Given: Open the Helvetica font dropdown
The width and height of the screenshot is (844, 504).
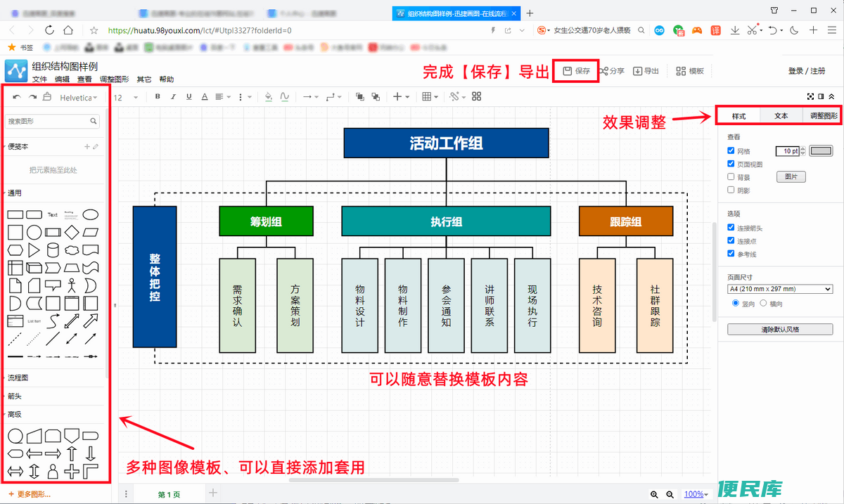Looking at the screenshot, I should 78,97.
